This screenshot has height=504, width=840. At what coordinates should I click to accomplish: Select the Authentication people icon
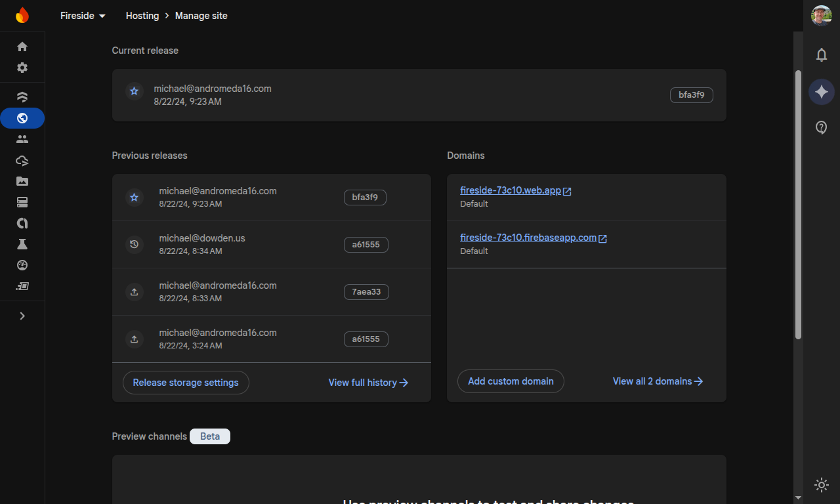coord(22,138)
